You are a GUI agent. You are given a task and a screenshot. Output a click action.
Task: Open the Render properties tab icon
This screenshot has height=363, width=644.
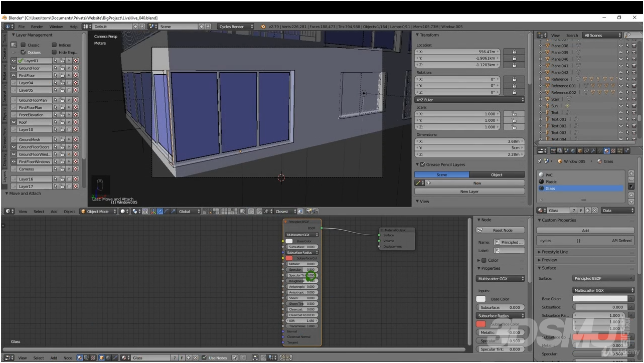coord(553,150)
